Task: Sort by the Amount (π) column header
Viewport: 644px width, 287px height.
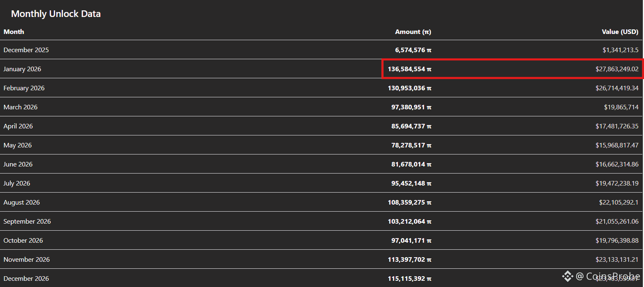Action: tap(413, 32)
